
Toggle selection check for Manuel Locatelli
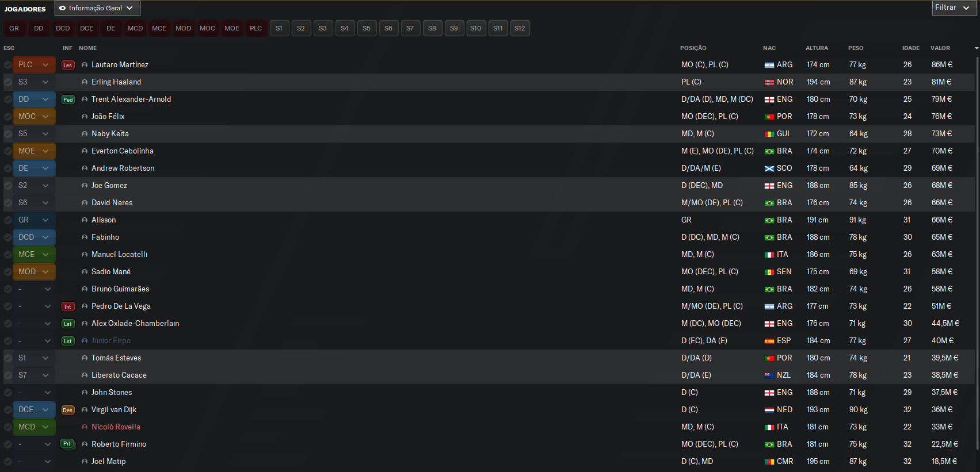point(7,255)
